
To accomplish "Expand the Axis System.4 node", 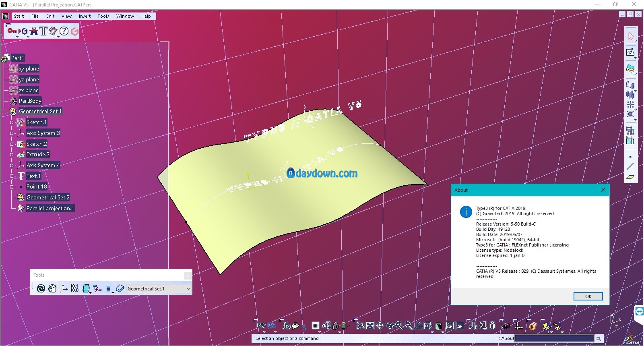I will pos(12,166).
